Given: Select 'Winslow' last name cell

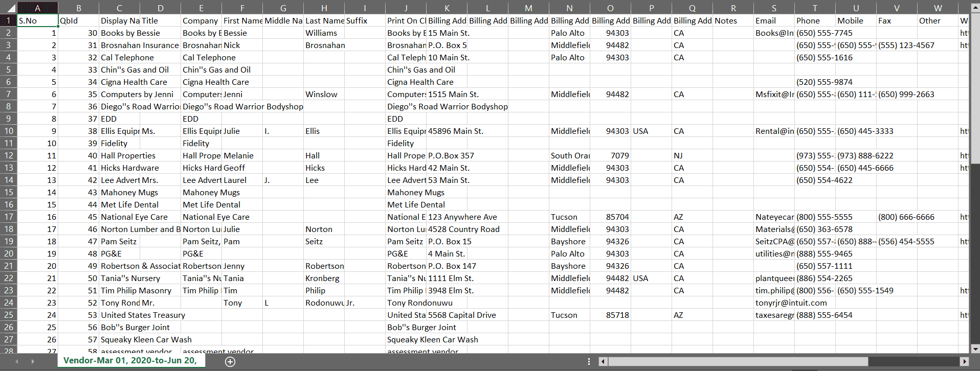Looking at the screenshot, I should pyautogui.click(x=324, y=94).
